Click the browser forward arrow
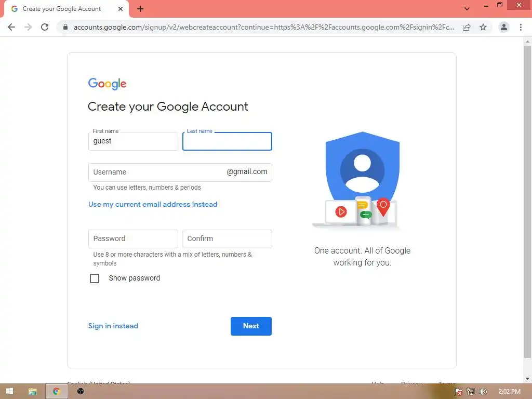 point(28,27)
